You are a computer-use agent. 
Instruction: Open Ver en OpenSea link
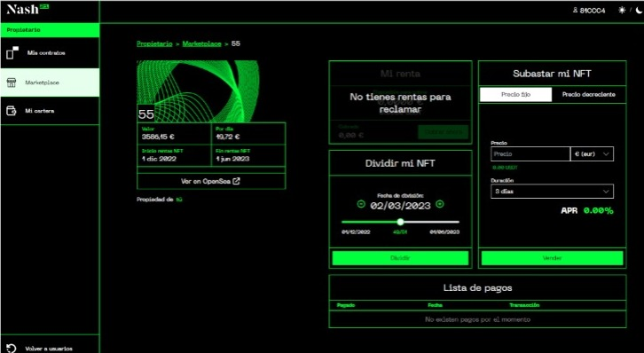(x=211, y=181)
